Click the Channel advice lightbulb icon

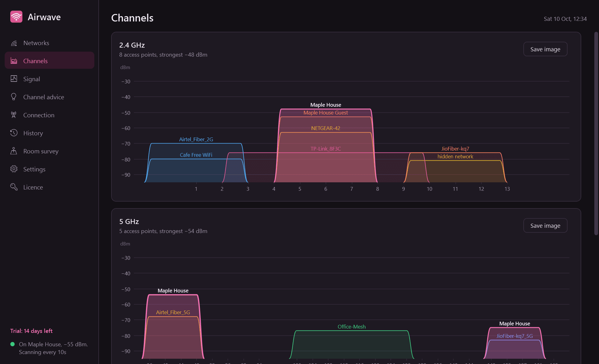(14, 97)
